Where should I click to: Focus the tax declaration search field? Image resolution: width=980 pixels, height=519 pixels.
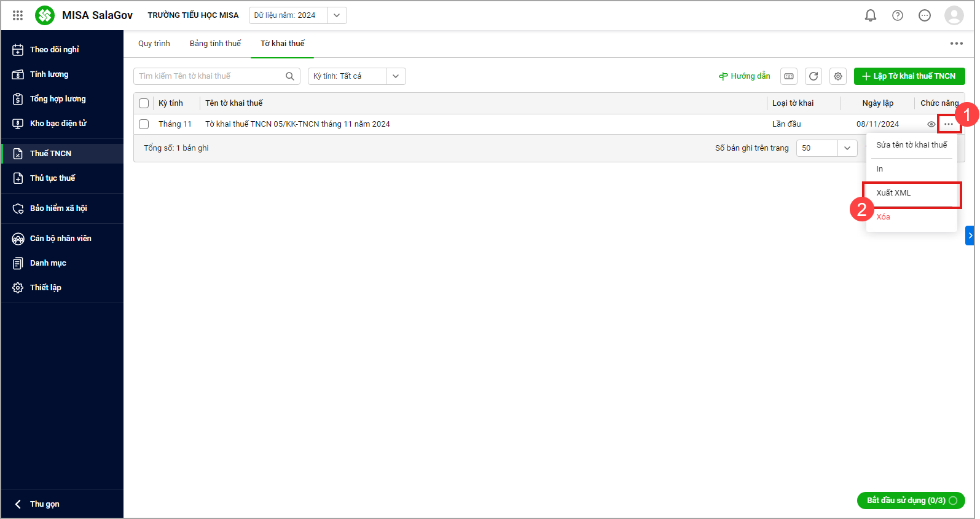pos(209,76)
